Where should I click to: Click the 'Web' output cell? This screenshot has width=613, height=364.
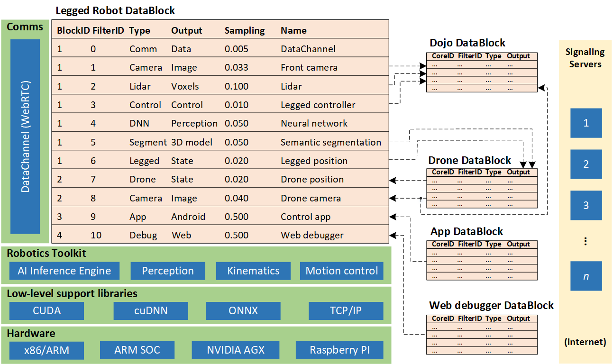(x=181, y=235)
